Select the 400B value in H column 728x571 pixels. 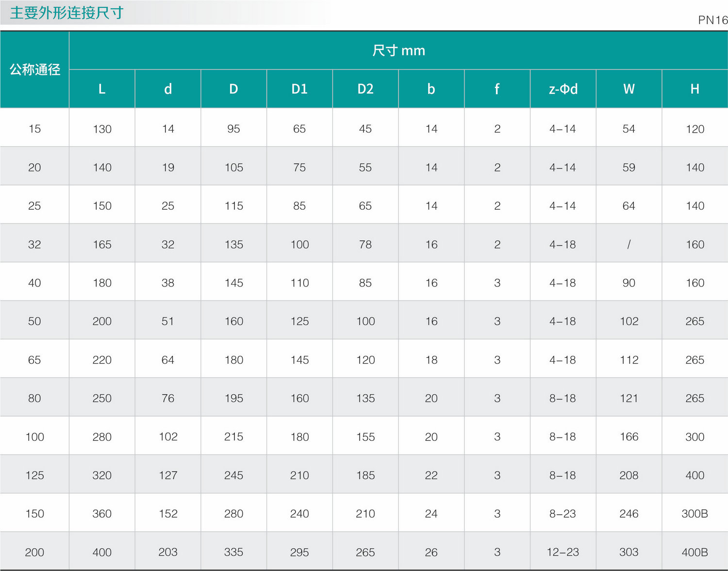click(x=695, y=552)
